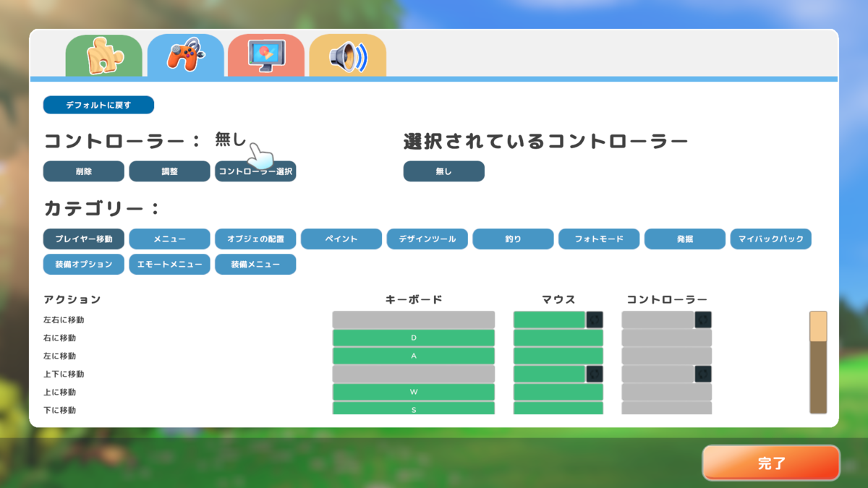This screenshot has height=488, width=868.
Task: Click the 下に移動 action label
Action: [59, 410]
